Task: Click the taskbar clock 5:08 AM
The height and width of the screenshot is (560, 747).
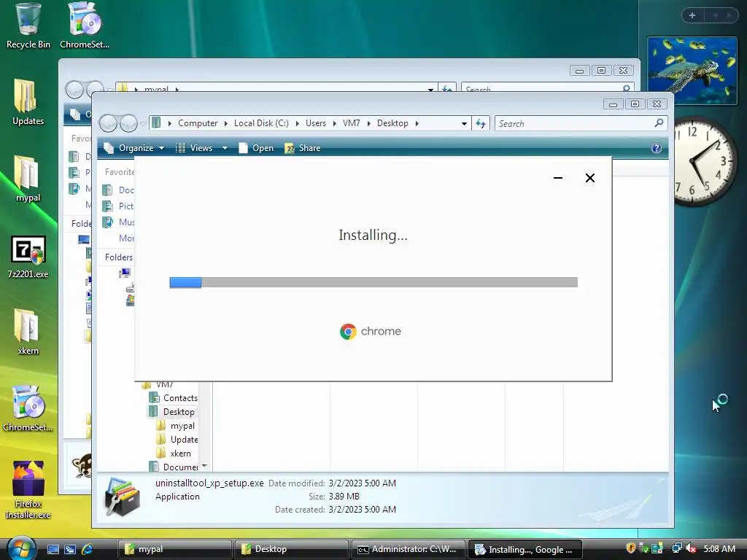Action: pyautogui.click(x=719, y=548)
